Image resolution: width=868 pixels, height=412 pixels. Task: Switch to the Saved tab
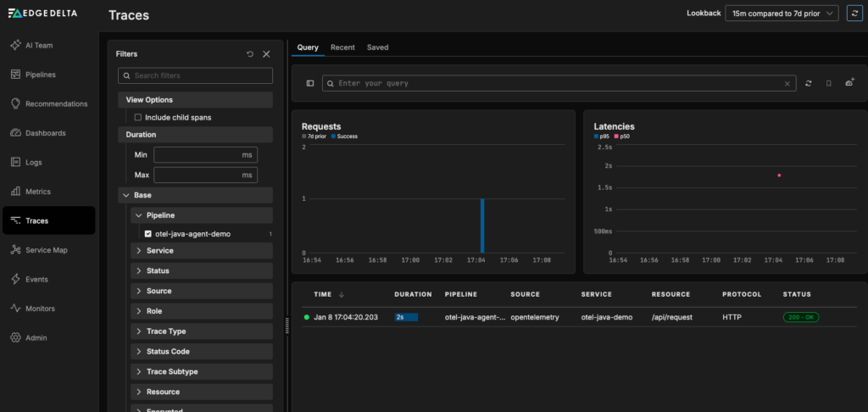[377, 47]
